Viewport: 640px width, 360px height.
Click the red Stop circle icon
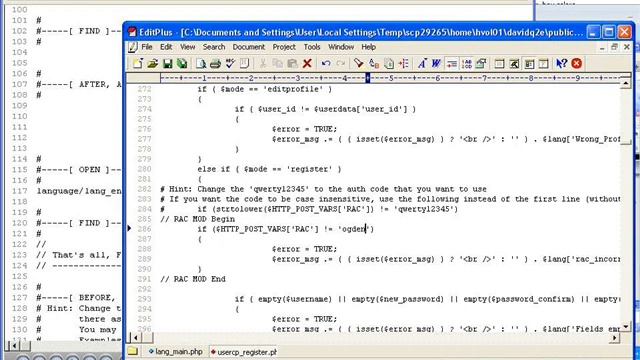point(577,64)
